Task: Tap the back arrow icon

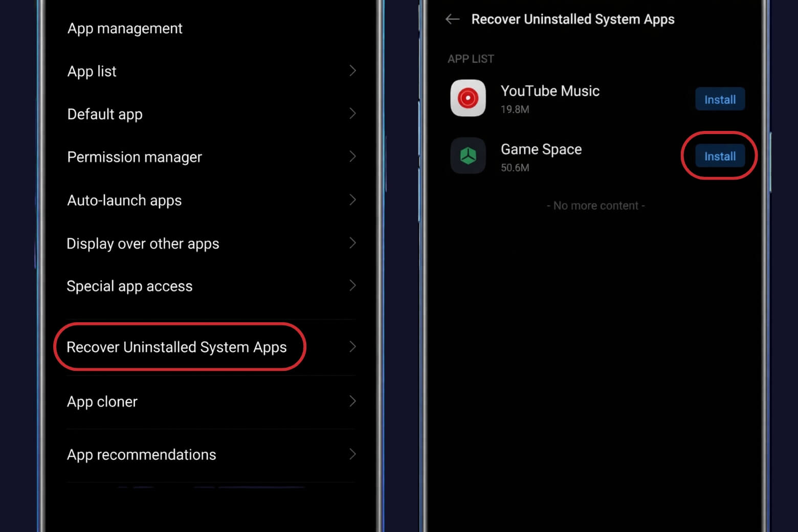Action: pos(452,19)
